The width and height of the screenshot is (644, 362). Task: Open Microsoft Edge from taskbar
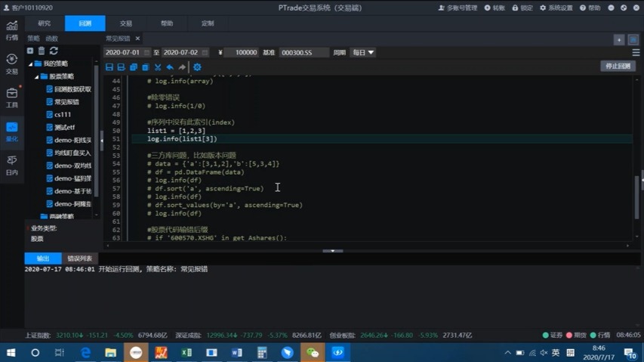coord(85,352)
